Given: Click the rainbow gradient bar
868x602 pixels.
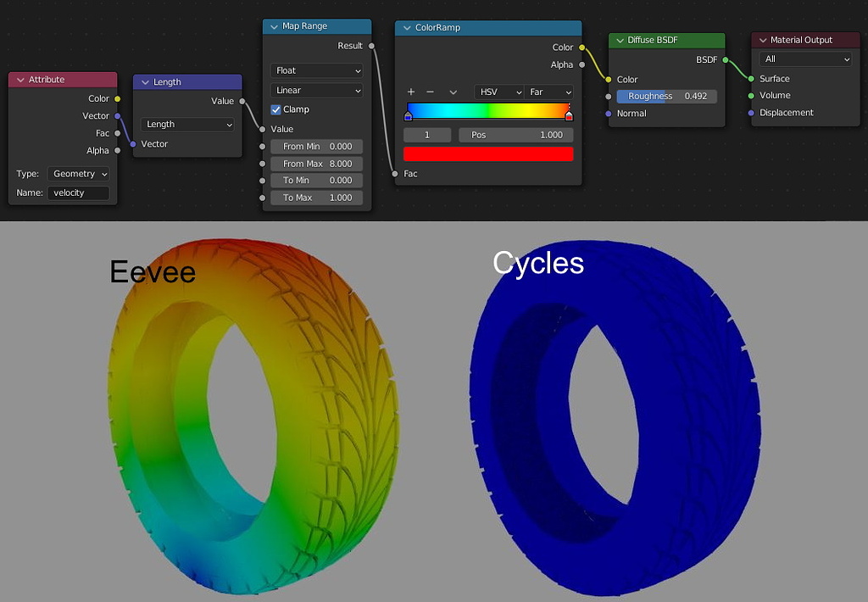Looking at the screenshot, I should [488, 110].
